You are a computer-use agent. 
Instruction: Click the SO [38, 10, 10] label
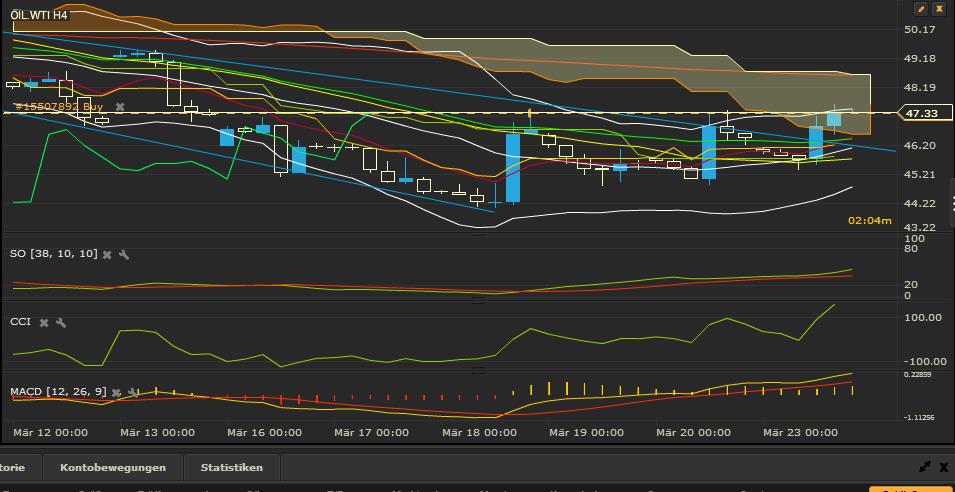click(54, 253)
